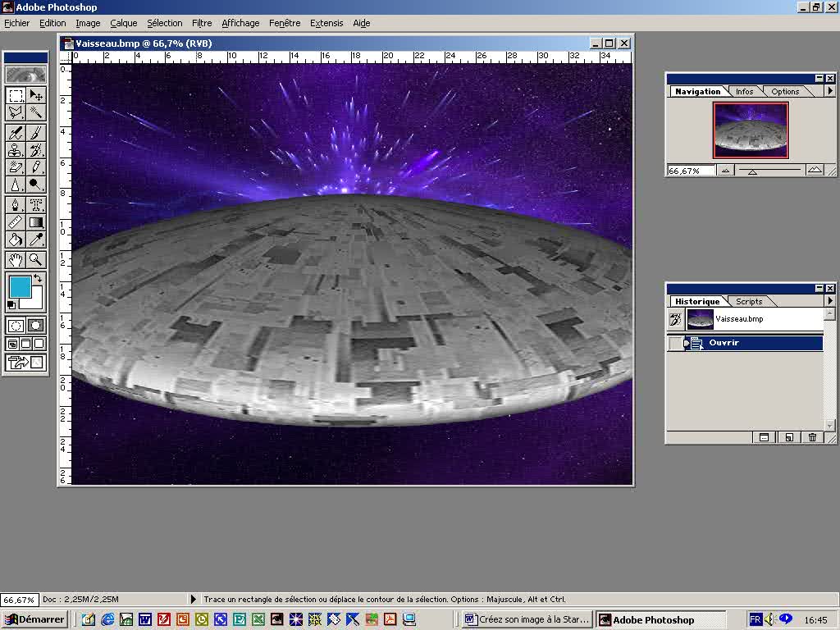Select the Eyedropper tool
The height and width of the screenshot is (630, 840).
(36, 240)
